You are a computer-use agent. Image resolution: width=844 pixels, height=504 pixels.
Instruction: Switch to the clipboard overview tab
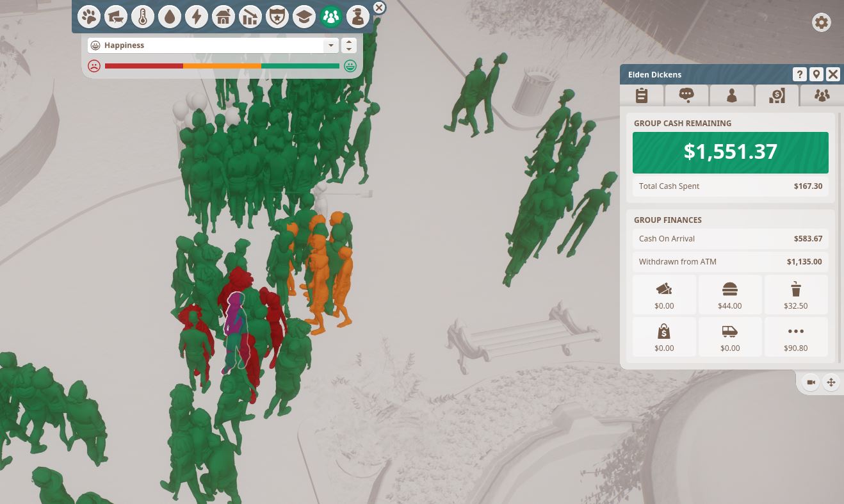tap(642, 95)
